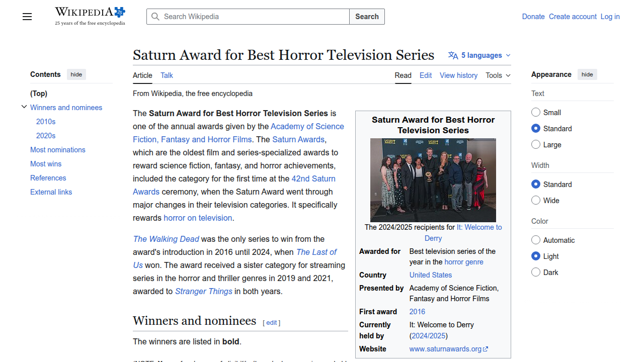Open the Edit tab
The image size is (644, 362).
[x=426, y=75]
